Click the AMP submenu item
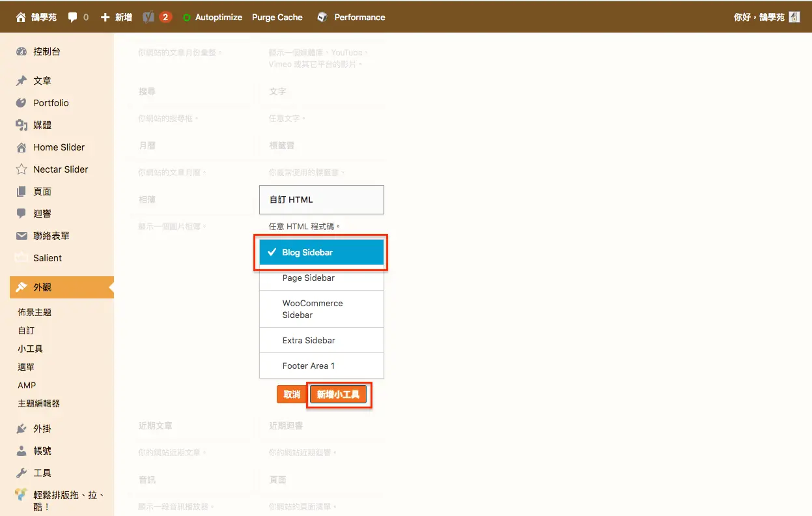812x516 pixels. pos(27,385)
